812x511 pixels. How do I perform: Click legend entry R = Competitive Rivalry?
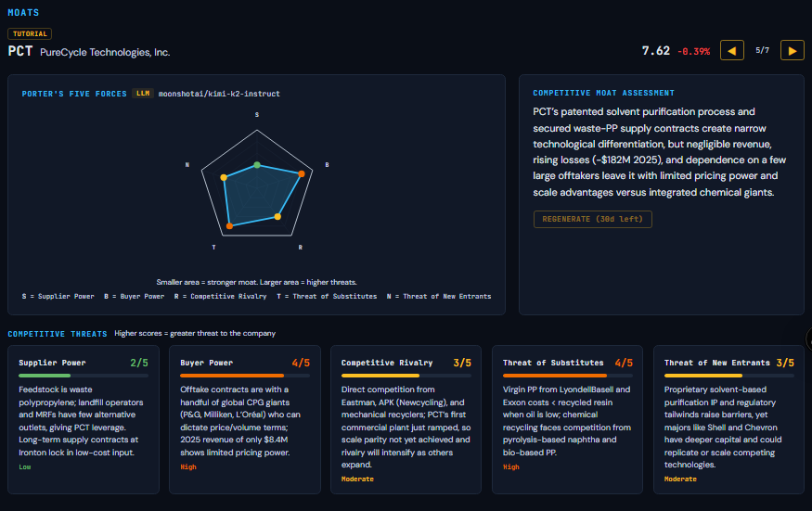220,296
